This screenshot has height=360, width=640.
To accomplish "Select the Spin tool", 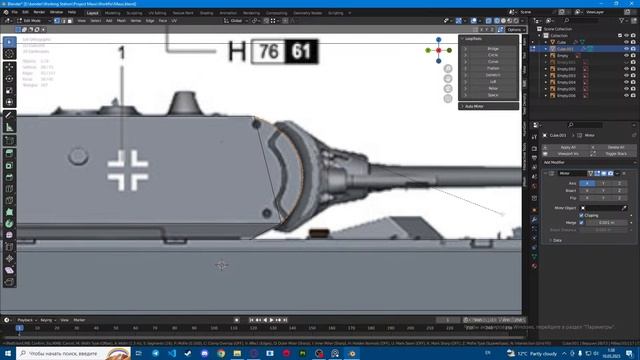I will [9, 224].
